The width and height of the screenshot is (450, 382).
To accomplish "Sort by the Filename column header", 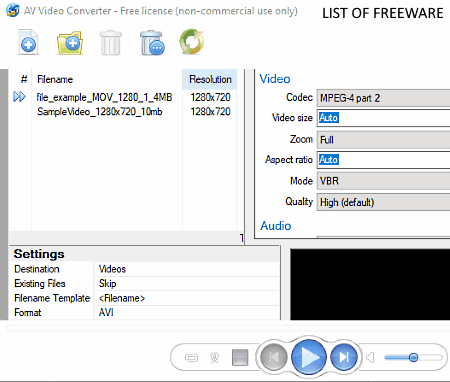I will pyautogui.click(x=107, y=79).
